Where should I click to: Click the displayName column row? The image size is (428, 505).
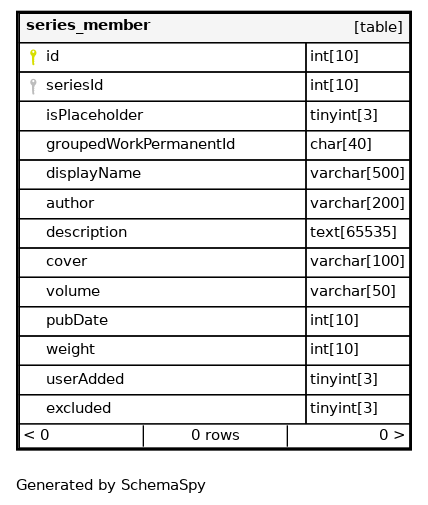click(x=214, y=175)
